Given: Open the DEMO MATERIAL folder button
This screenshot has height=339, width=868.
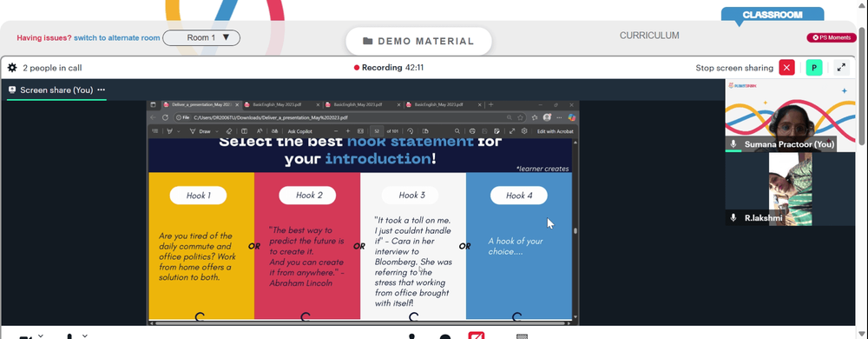Looking at the screenshot, I should tap(418, 41).
